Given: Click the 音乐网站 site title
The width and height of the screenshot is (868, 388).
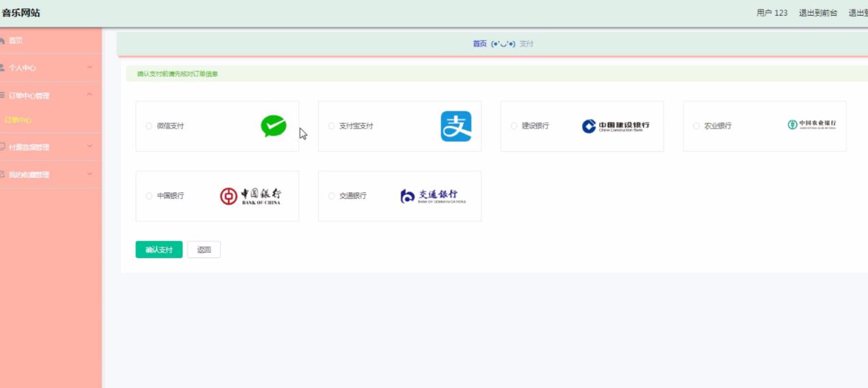Looking at the screenshot, I should [x=21, y=13].
